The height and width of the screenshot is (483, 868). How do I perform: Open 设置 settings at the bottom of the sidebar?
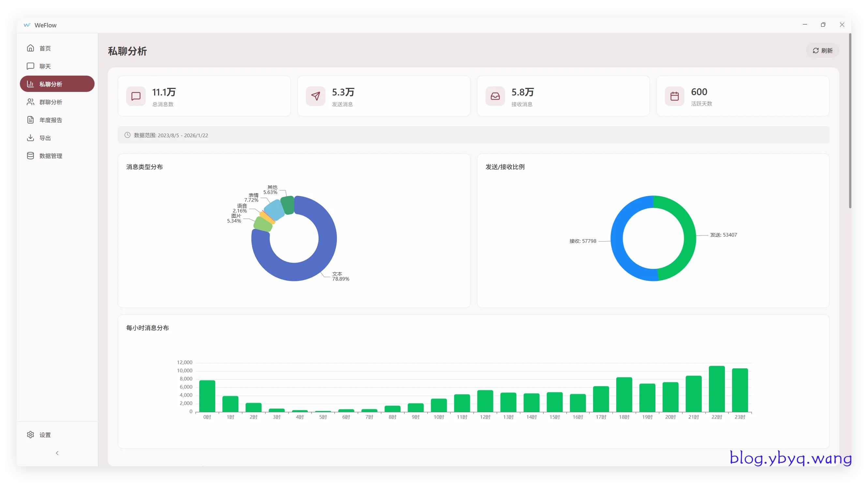click(x=45, y=435)
